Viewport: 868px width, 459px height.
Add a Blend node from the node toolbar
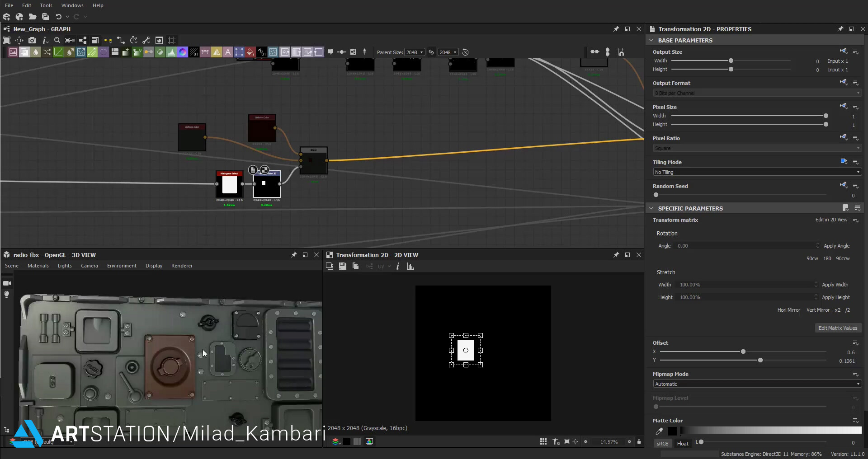coord(24,52)
